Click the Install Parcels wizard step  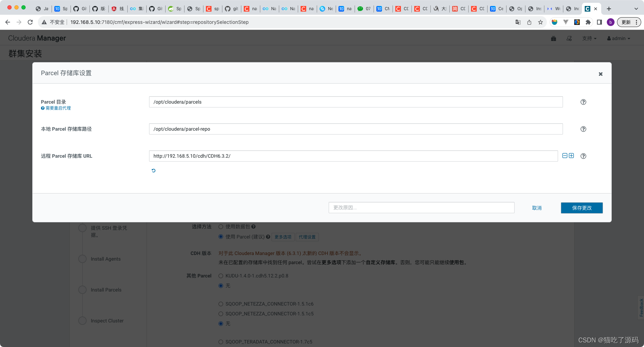[x=106, y=290]
